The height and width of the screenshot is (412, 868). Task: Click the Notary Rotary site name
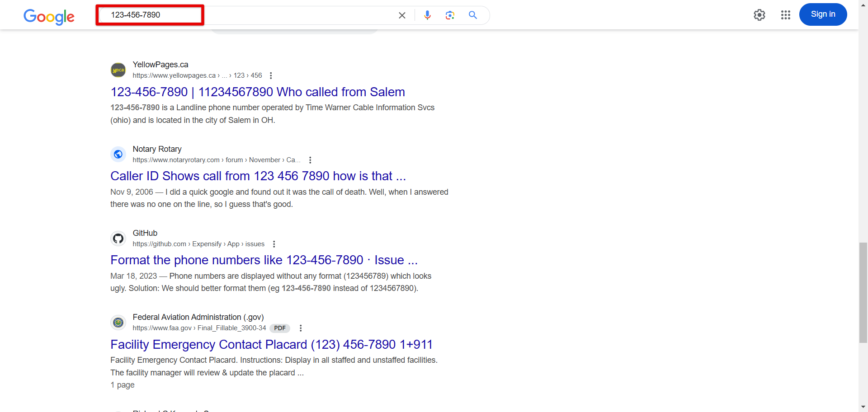(157, 149)
